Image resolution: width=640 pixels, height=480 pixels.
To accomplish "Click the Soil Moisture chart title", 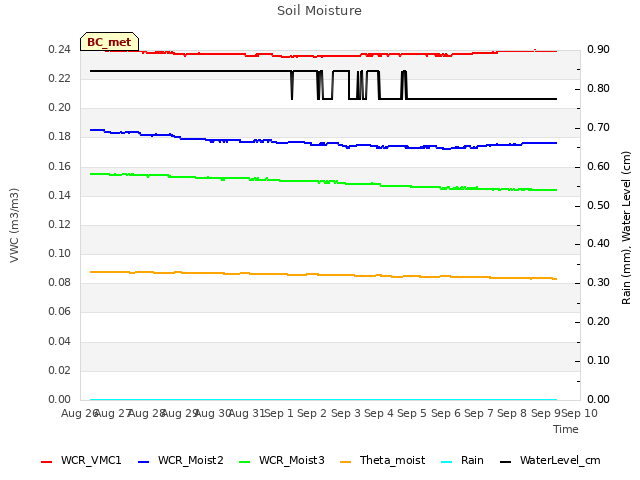I will click(x=319, y=11).
